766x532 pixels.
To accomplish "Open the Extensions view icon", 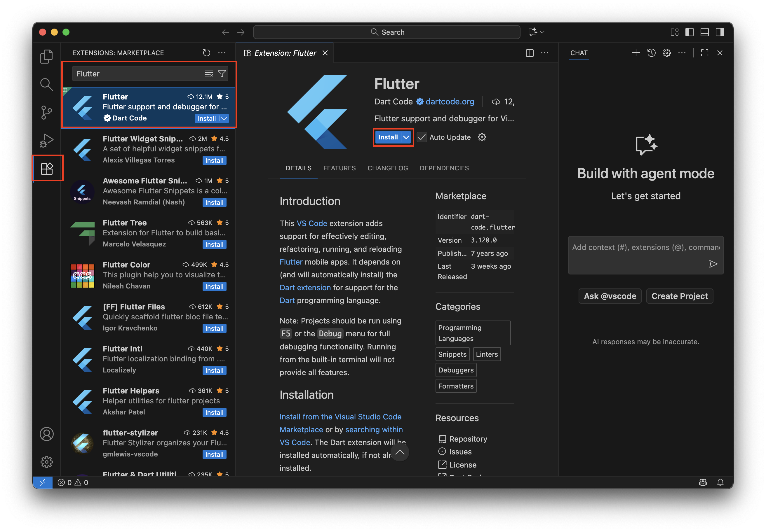I will pyautogui.click(x=47, y=168).
